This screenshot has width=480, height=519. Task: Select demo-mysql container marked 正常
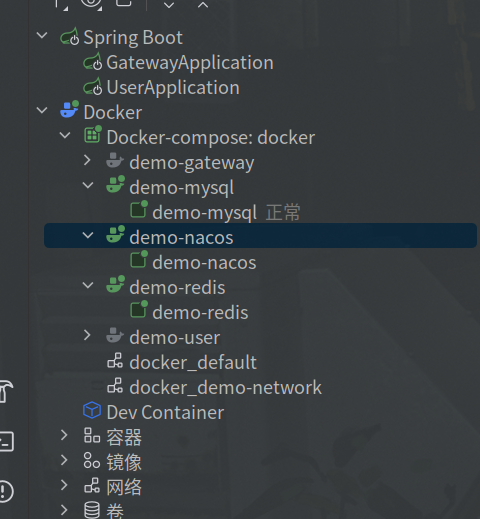[205, 213]
